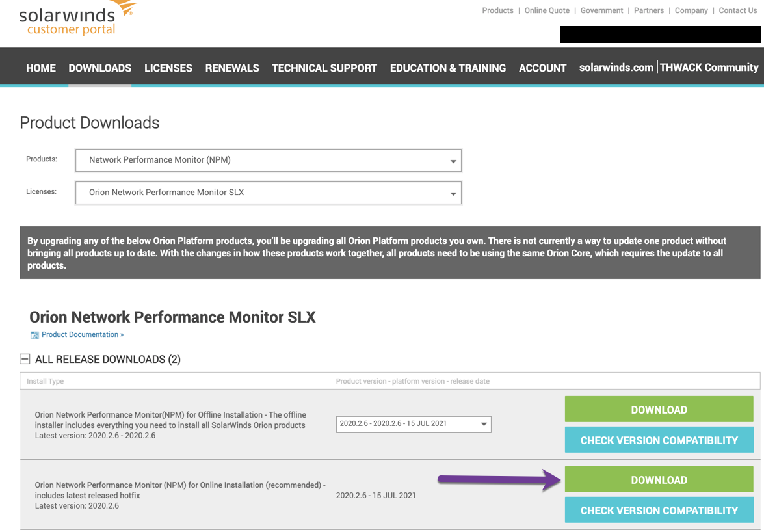764x532 pixels.
Task: Click the SolarWinds customer portal logo
Action: (78, 18)
